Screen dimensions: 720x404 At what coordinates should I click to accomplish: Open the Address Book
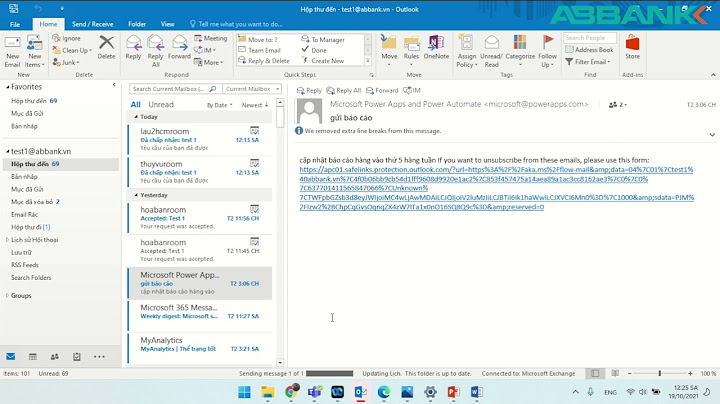tap(590, 50)
